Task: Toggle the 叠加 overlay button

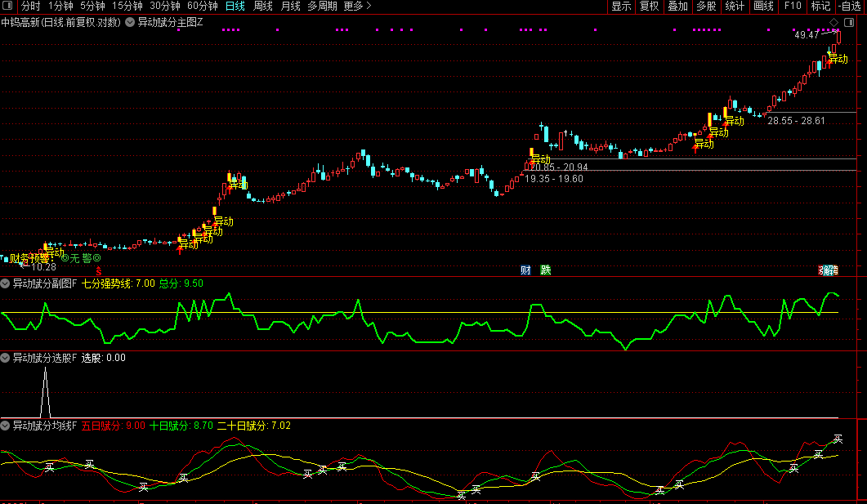Action: coord(677,7)
